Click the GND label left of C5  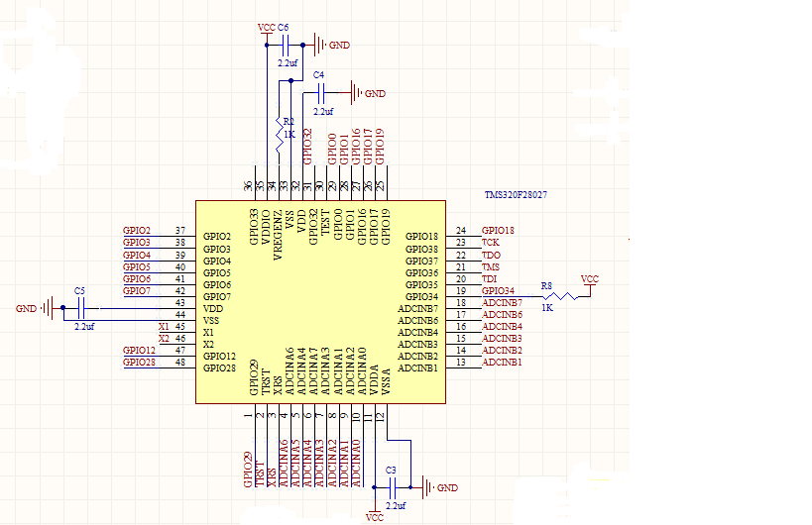click(x=26, y=309)
